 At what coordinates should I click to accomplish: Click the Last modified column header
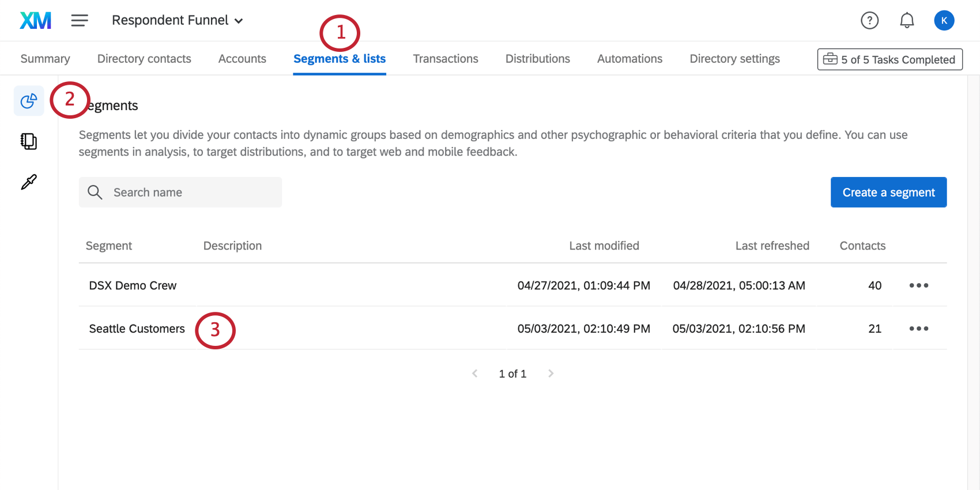tap(604, 246)
